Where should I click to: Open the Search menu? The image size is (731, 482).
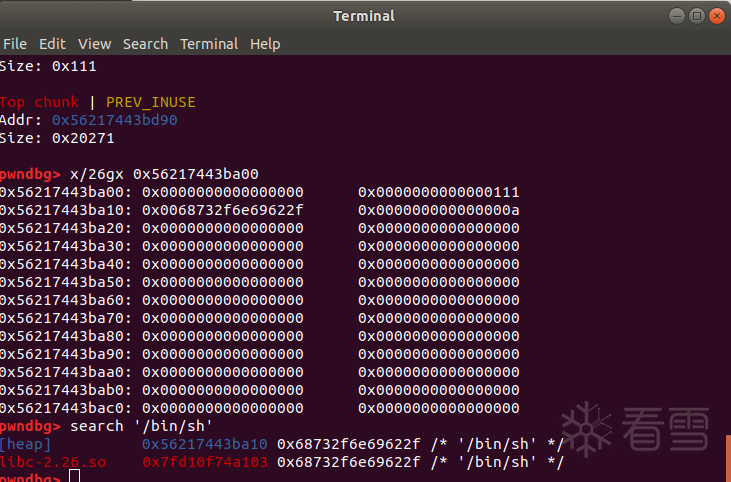(x=145, y=44)
